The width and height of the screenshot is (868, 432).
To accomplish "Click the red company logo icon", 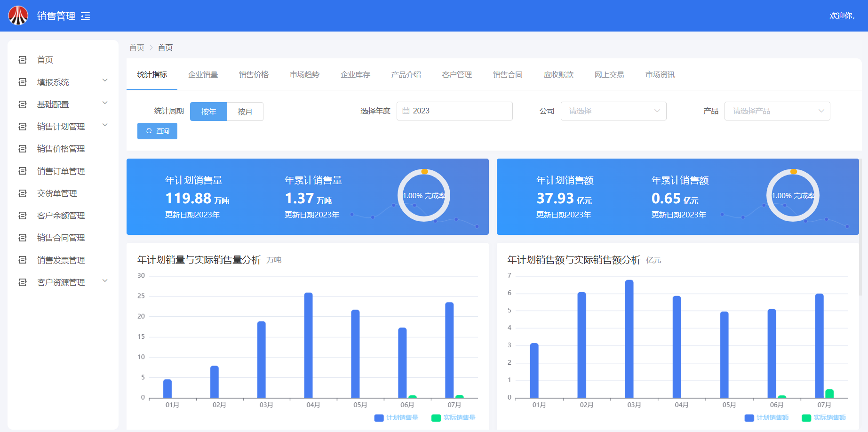I will [x=18, y=16].
